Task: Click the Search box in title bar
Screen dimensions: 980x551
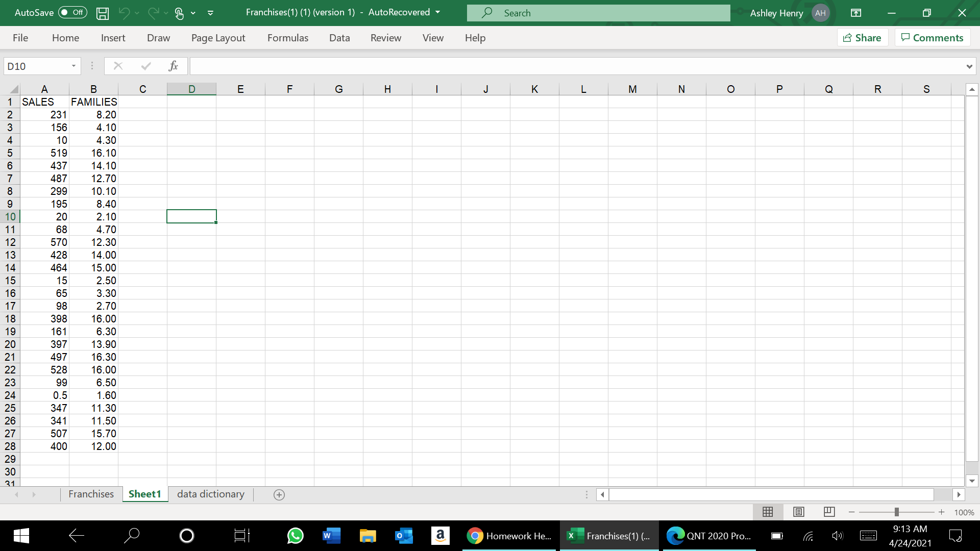Action: (x=598, y=13)
